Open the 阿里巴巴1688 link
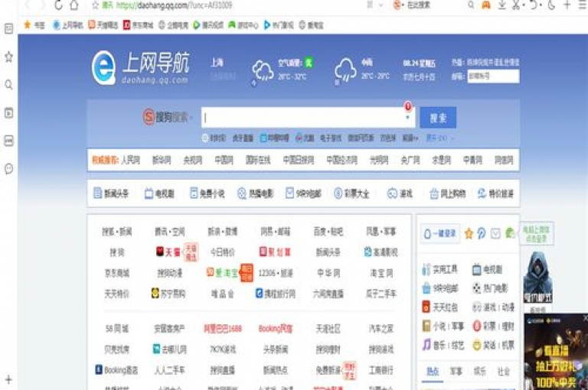The height and width of the screenshot is (390, 588). click(x=223, y=329)
